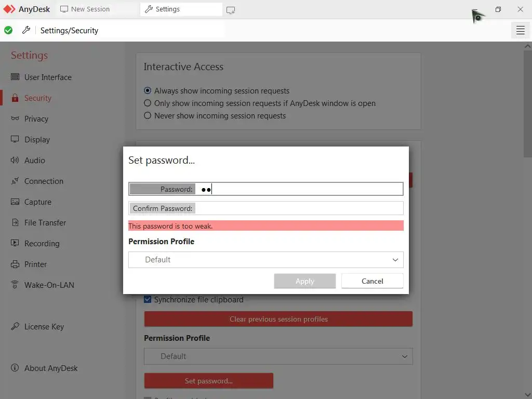
Task: Focus the Confirm Password input field
Action: [x=265, y=208]
